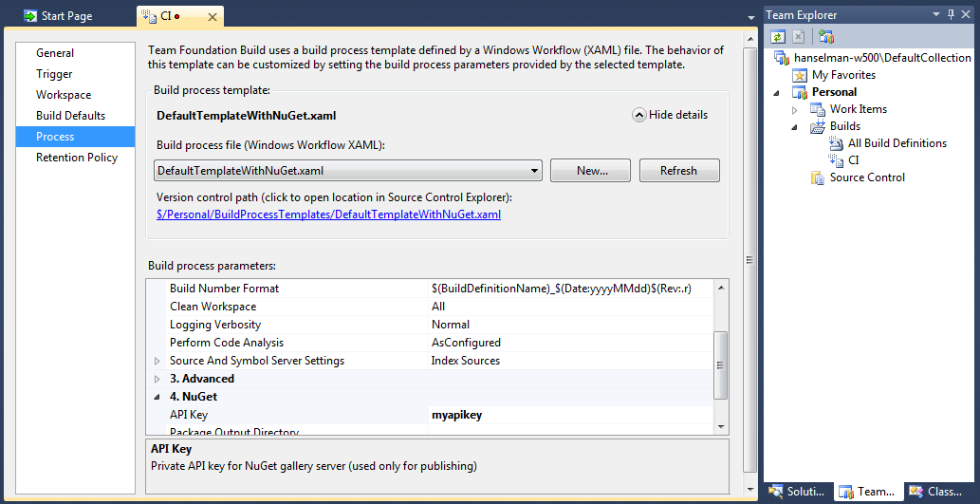
Task: Collapse the Hide details chevron
Action: (639, 115)
